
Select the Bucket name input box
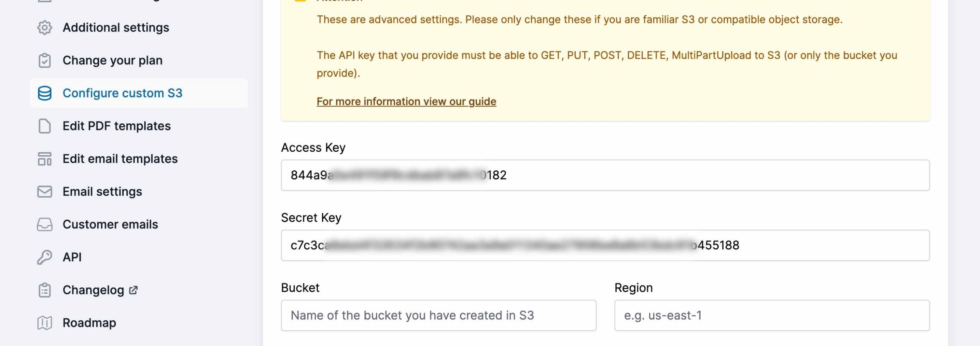[x=438, y=315]
